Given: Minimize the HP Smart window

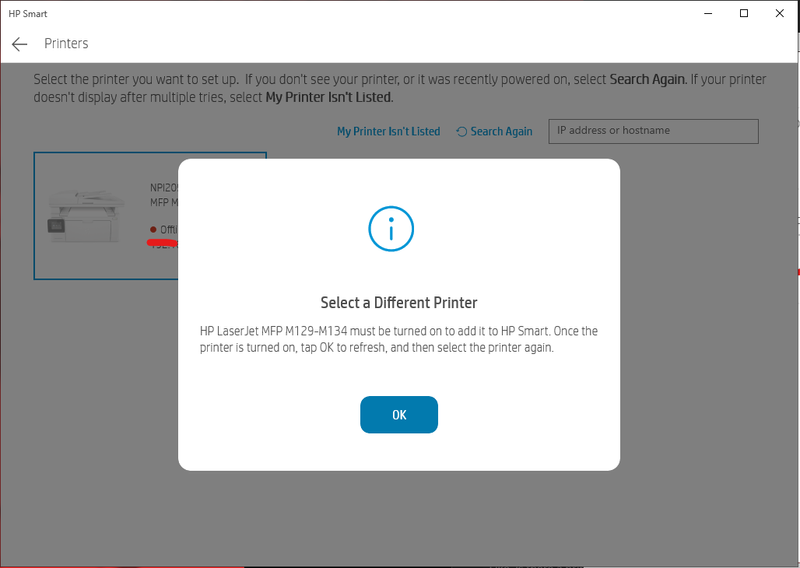Looking at the screenshot, I should point(708,13).
